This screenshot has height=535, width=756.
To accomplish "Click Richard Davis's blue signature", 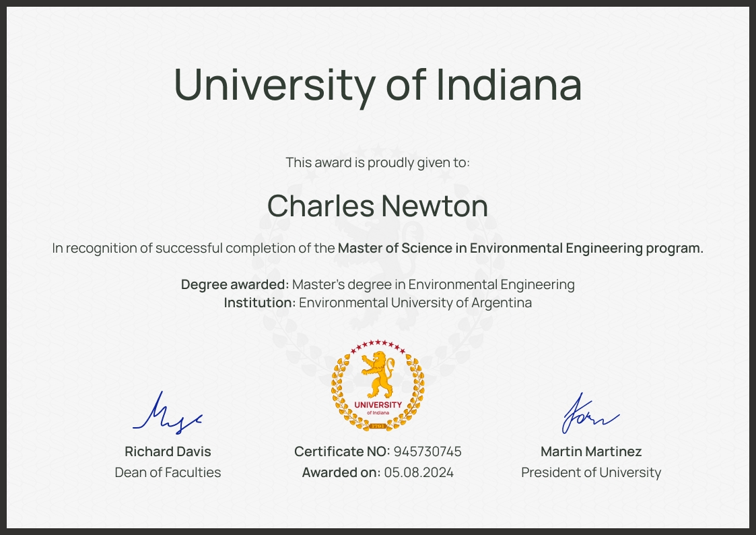I will tap(167, 412).
